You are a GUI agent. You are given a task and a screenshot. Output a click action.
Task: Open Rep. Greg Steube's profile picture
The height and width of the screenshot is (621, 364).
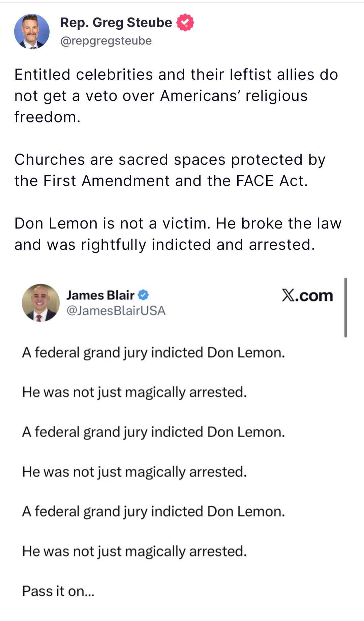[32, 32]
